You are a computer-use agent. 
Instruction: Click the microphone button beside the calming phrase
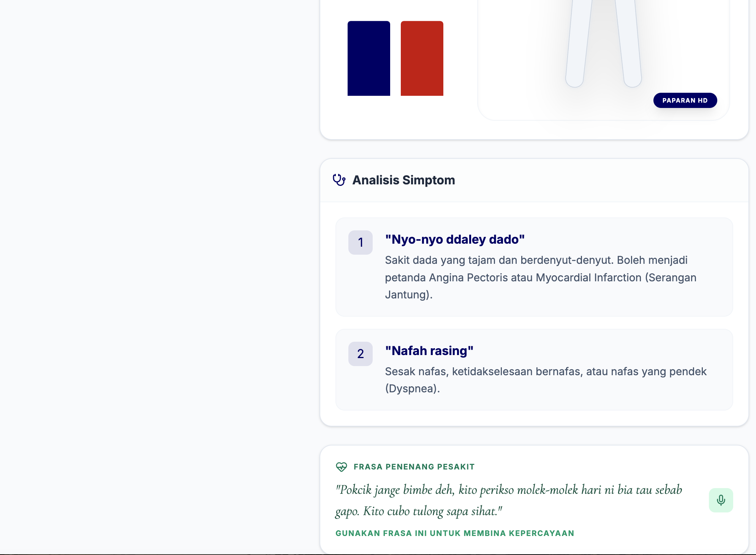pos(721,500)
